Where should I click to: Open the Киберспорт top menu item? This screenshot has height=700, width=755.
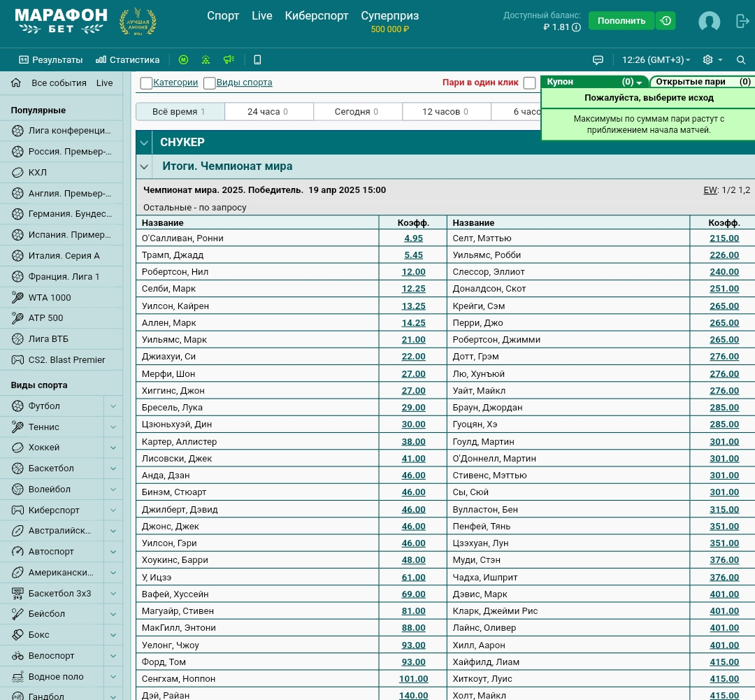click(317, 16)
